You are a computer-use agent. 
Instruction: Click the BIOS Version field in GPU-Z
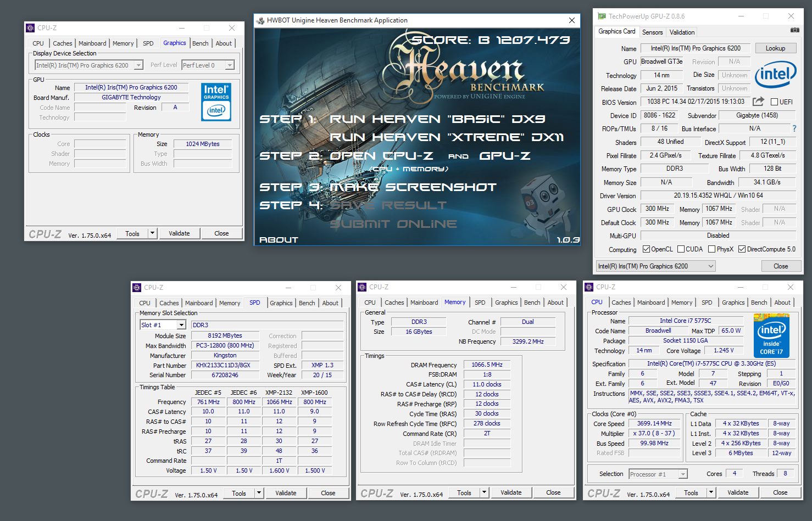click(x=696, y=102)
